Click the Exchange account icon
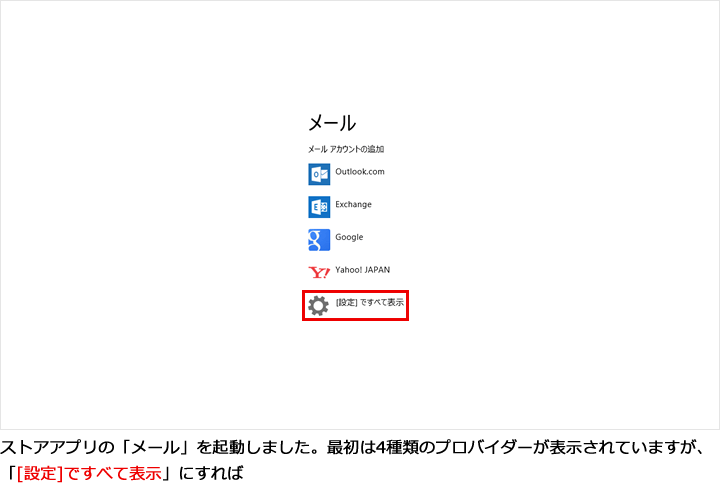 point(319,207)
